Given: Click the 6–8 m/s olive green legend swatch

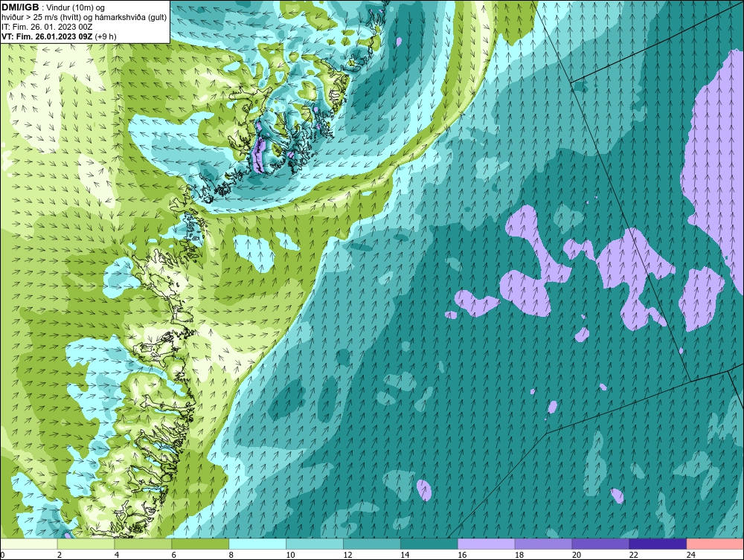Looking at the screenshot, I should pos(200,544).
